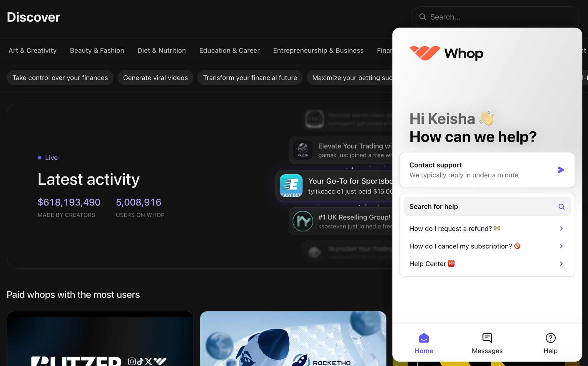Image resolution: width=588 pixels, height=366 pixels.
Task: Click the send arrow in Contact support
Action: [561, 170]
